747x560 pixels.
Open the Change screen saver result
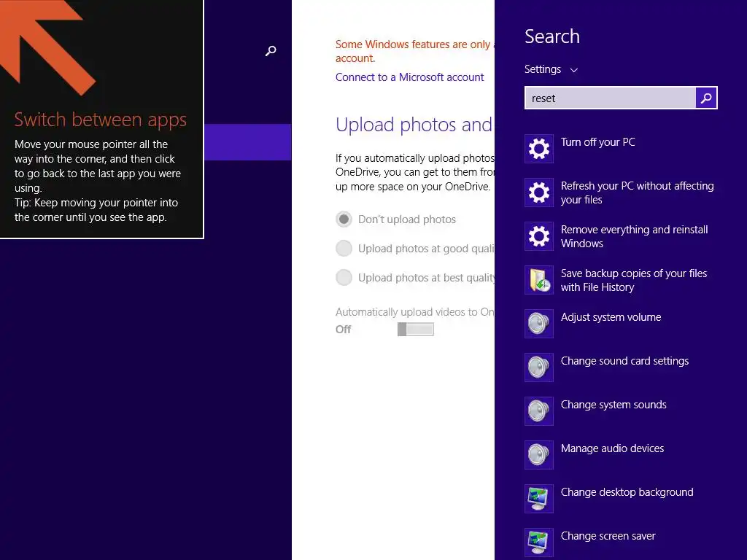622,542
